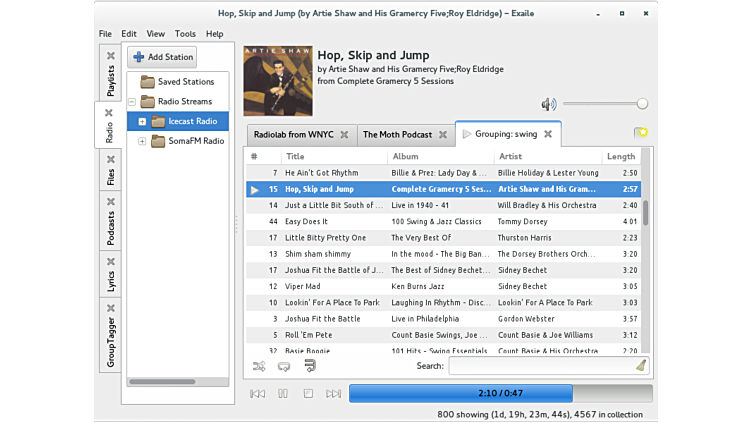Close the Grouping: swing tab
This screenshot has height=423, width=752.
(548, 134)
